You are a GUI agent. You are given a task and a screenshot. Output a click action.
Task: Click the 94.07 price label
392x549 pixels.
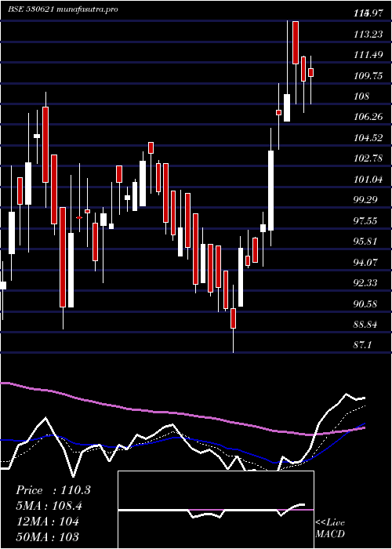pyautogui.click(x=366, y=262)
